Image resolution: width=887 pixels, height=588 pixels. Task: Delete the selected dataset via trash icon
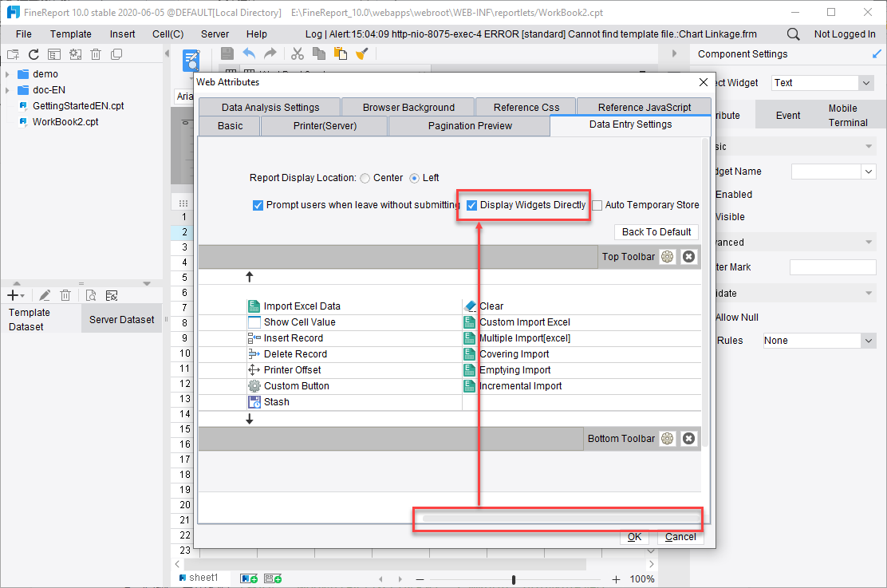tap(65, 294)
